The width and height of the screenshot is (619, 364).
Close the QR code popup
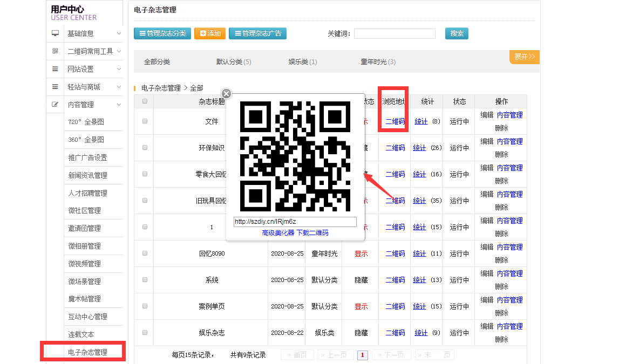(x=227, y=94)
